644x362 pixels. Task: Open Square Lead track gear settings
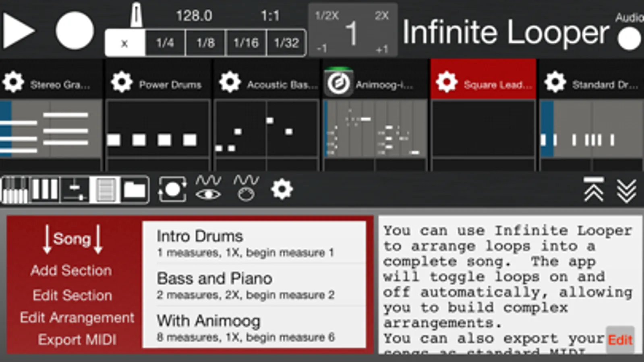coord(447,82)
